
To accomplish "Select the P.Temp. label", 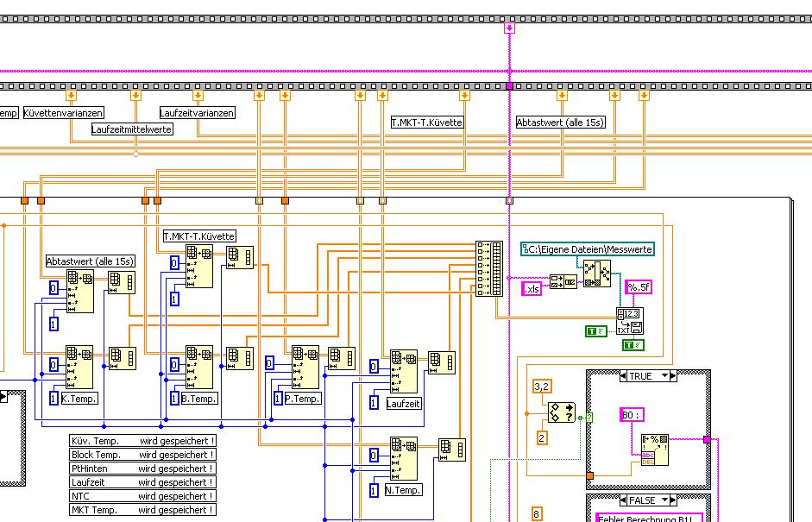I will click(303, 399).
